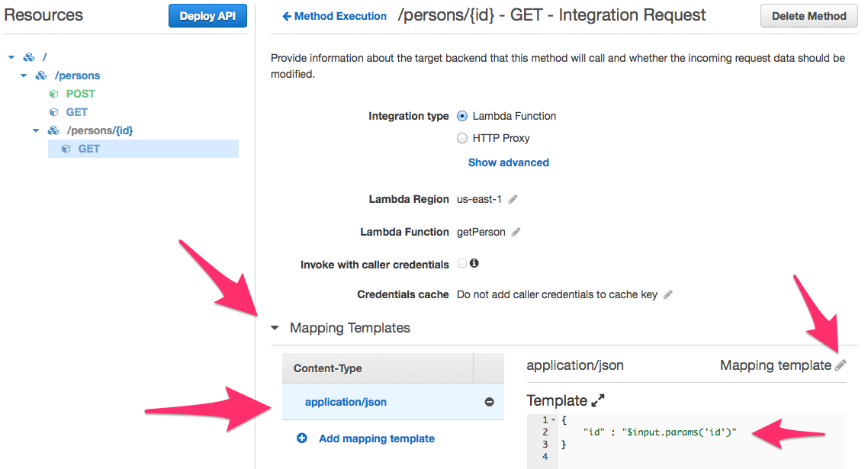Select POST method under /persons
The height and width of the screenshot is (469, 868).
click(80, 94)
